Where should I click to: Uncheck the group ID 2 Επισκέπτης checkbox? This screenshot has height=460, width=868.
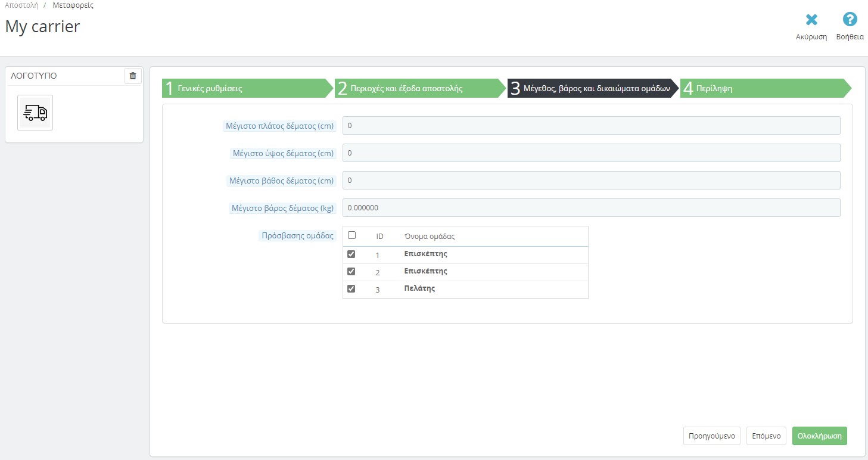click(351, 271)
